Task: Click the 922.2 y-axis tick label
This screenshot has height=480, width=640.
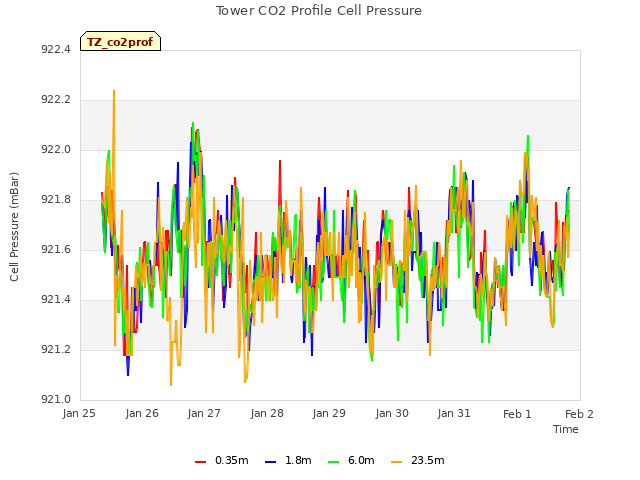Action: pos(56,100)
